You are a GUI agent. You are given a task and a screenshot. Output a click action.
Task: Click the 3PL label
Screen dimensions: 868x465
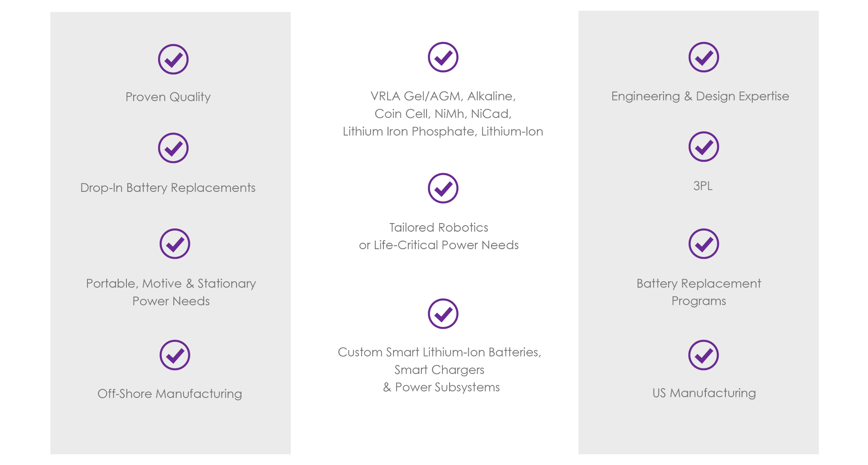click(703, 186)
